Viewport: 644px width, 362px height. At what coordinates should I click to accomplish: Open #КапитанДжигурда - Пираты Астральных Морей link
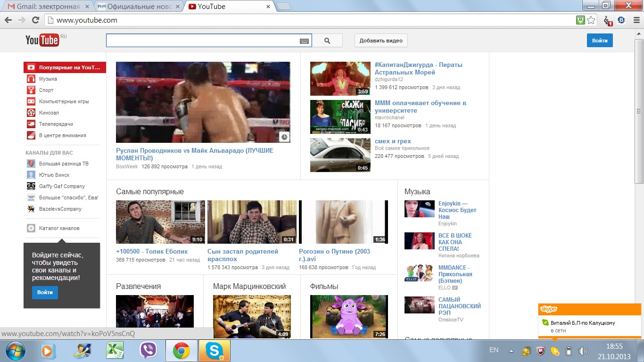pyautogui.click(x=419, y=68)
